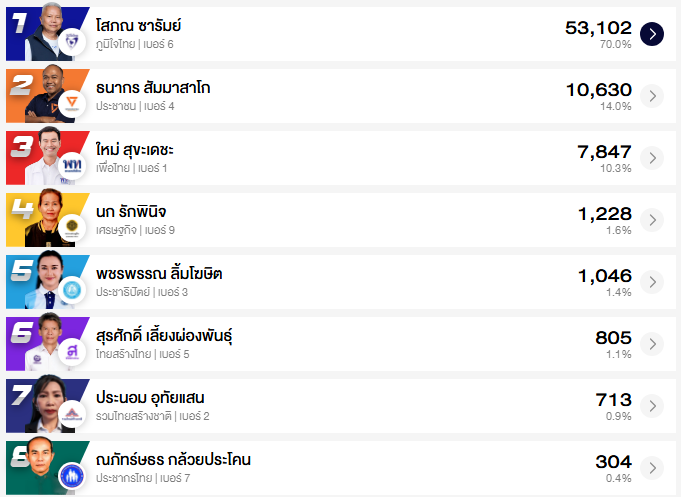Open candidate name โสภณ ซารัมย์
This screenshot has height=497, width=681.
pos(138,26)
